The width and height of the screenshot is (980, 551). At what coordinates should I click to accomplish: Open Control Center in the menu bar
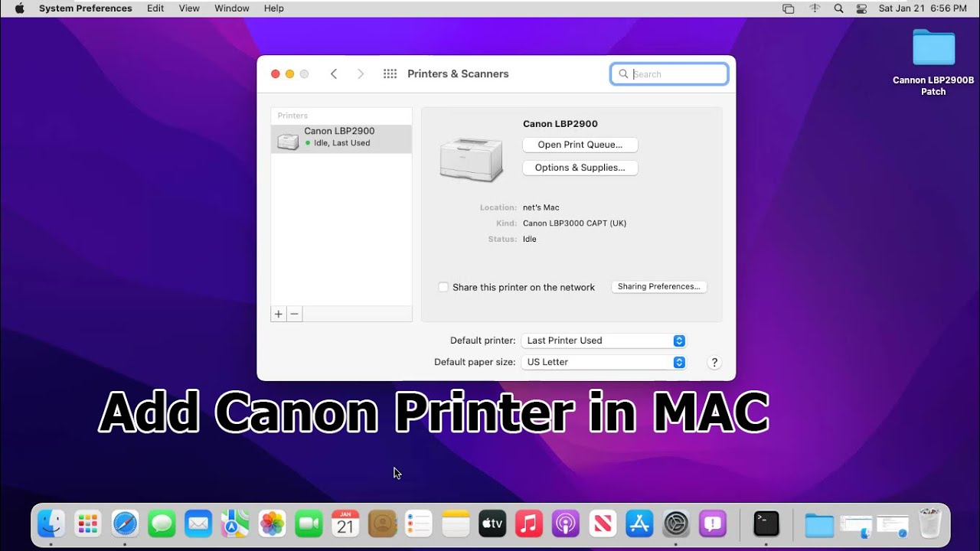pyautogui.click(x=861, y=8)
